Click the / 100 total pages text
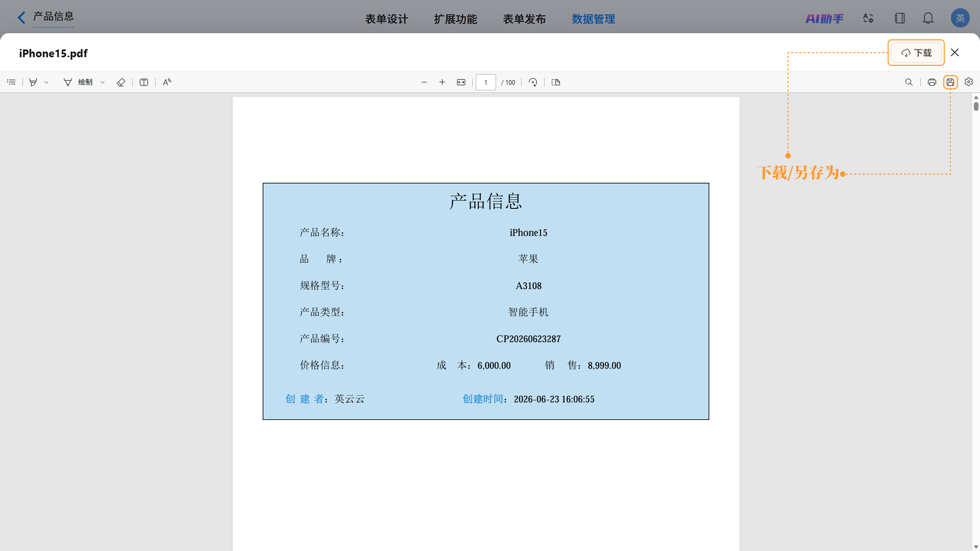Viewport: 980px width, 551px height. point(508,82)
